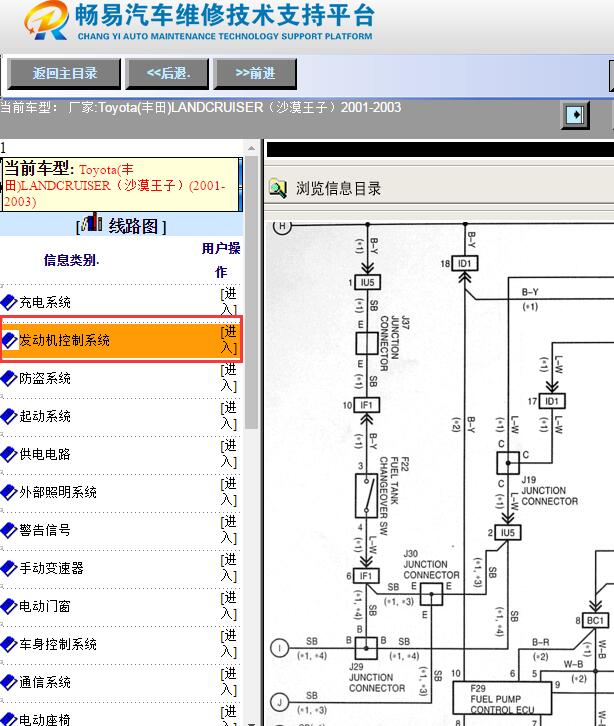The height and width of the screenshot is (726, 614).
Task: Click the J37 junction connector box
Action: 366,343
